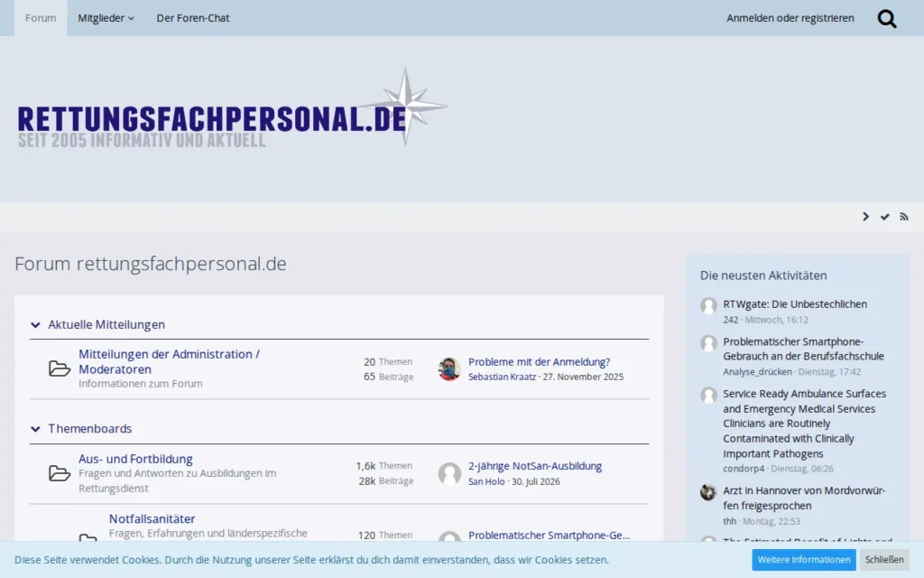
Task: Dismiss cookie notice with Schließen
Action: 884,560
